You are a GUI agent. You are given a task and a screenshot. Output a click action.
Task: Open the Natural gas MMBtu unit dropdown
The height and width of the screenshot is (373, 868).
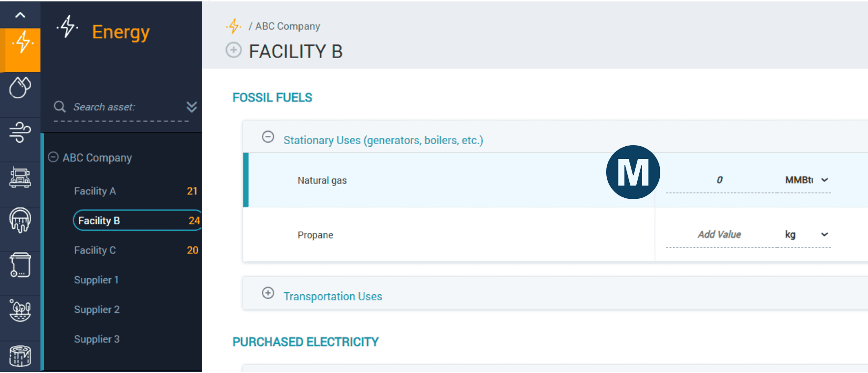(x=807, y=180)
